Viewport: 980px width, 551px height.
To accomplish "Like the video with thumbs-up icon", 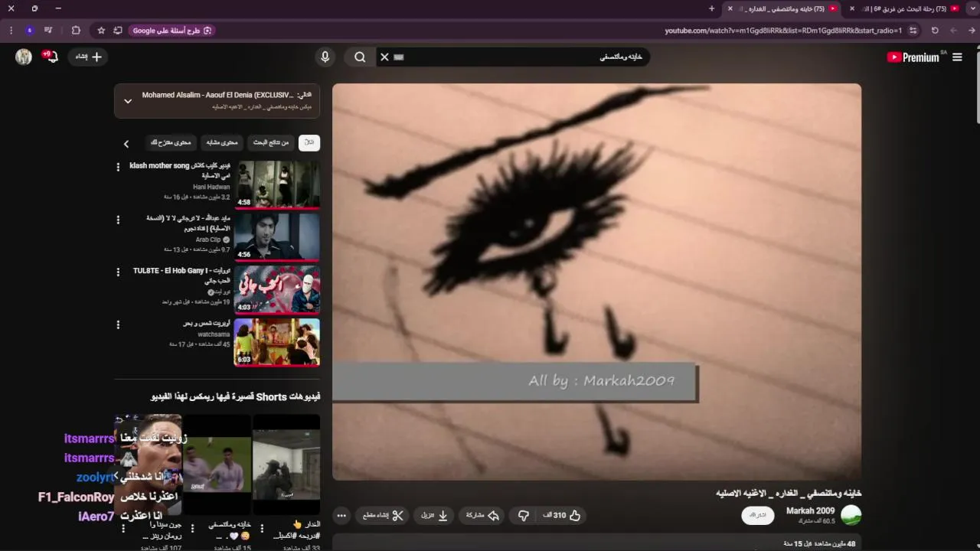I will click(x=562, y=515).
